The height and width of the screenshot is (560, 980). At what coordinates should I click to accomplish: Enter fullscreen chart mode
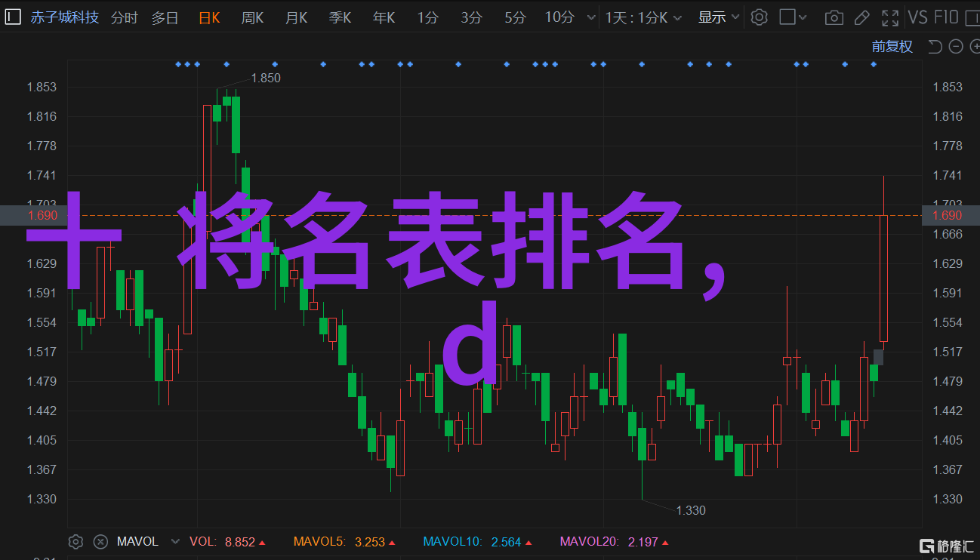(891, 17)
